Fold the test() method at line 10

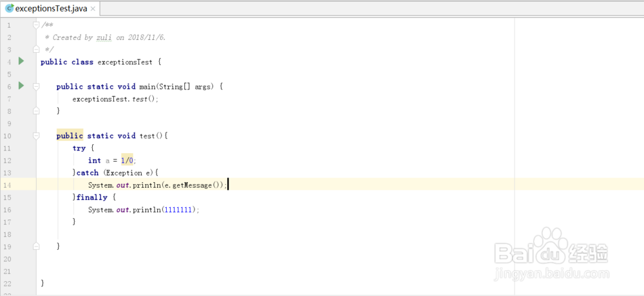(37, 136)
